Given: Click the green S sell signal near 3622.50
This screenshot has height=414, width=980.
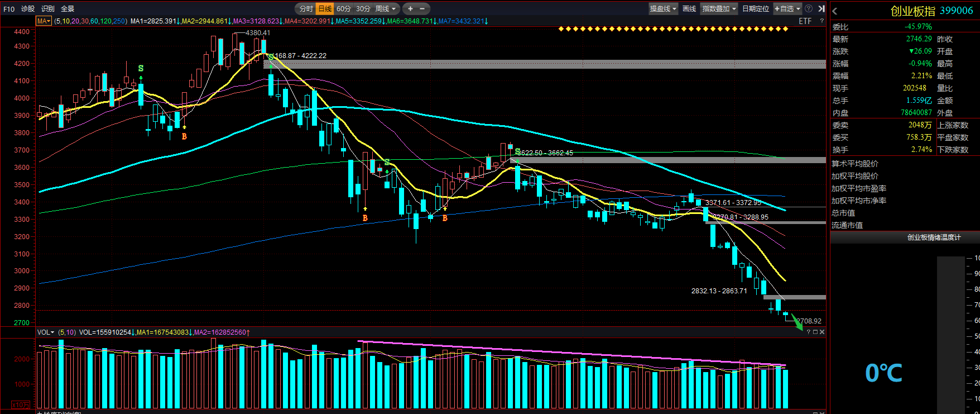Looking at the screenshot, I should 517,151.
